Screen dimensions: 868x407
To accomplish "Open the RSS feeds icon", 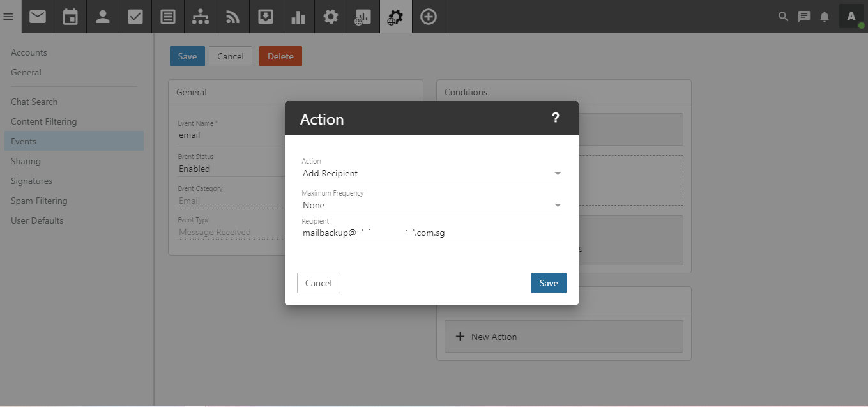I will point(233,17).
